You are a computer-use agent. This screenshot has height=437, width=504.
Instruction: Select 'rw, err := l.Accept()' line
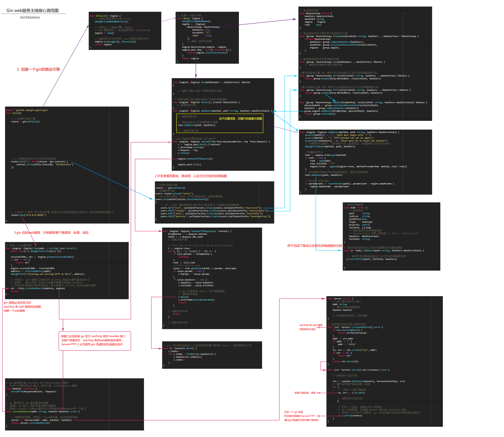pyautogui.click(x=351, y=393)
